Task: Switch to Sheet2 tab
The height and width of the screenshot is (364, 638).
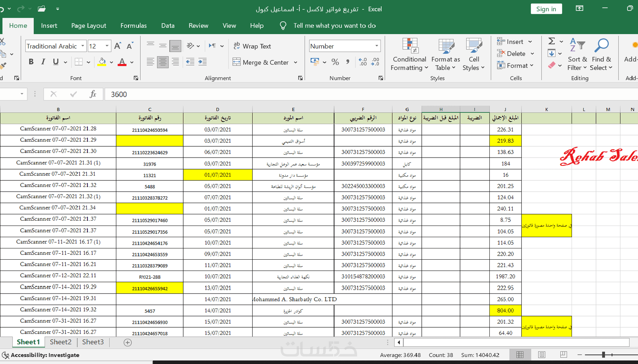Action: [x=60, y=342]
